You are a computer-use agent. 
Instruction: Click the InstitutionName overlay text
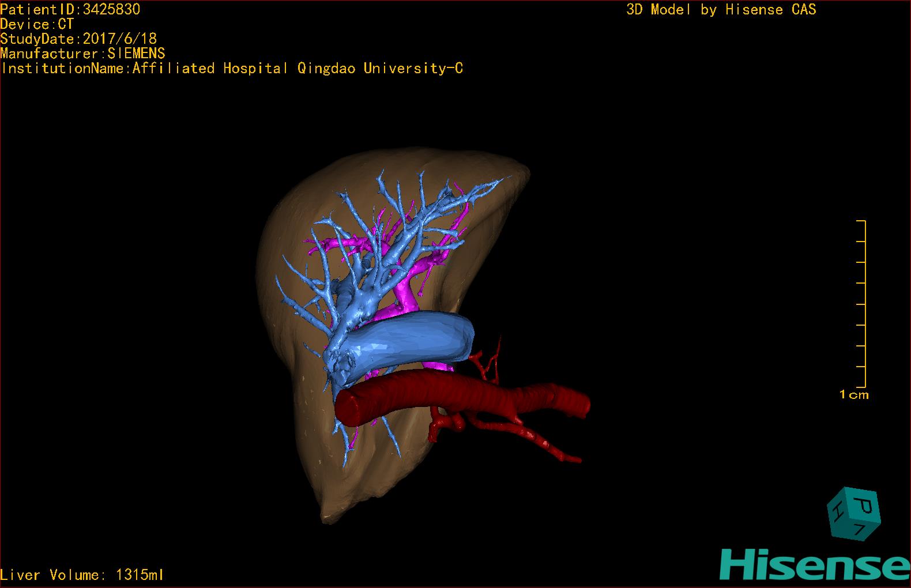[x=232, y=69]
